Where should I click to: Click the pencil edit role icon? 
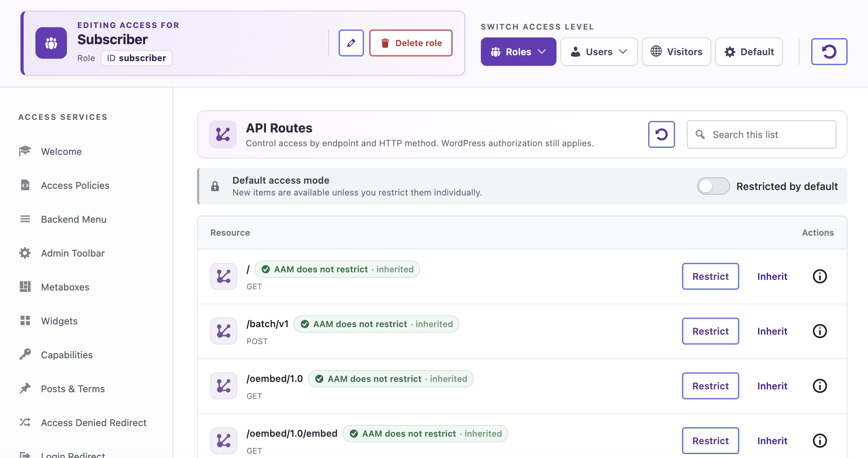[351, 43]
